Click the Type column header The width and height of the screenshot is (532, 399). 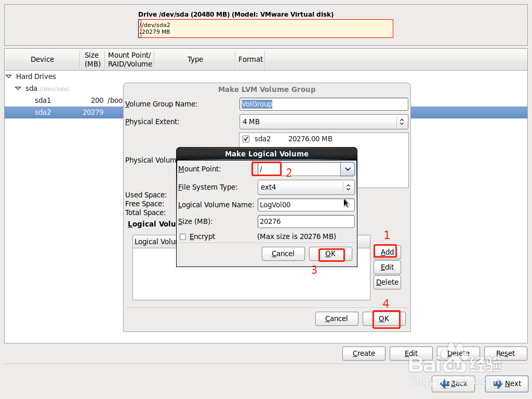click(195, 59)
